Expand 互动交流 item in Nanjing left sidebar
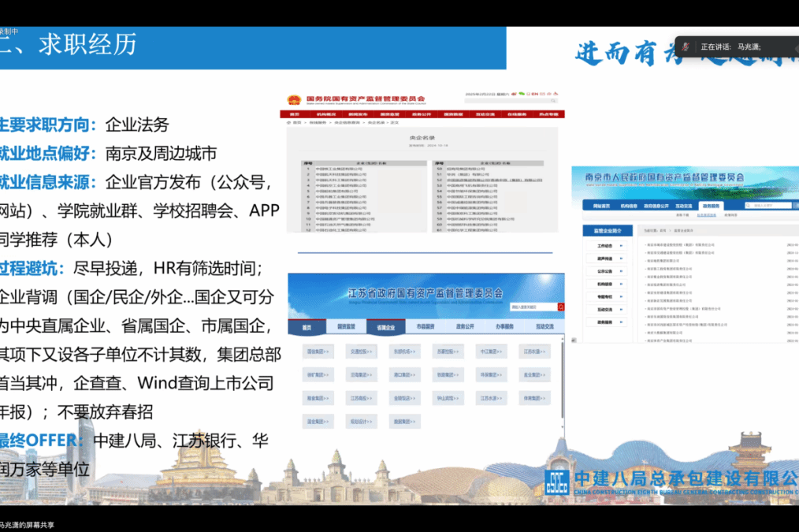Screen dimensions: 799x532 (606, 309)
